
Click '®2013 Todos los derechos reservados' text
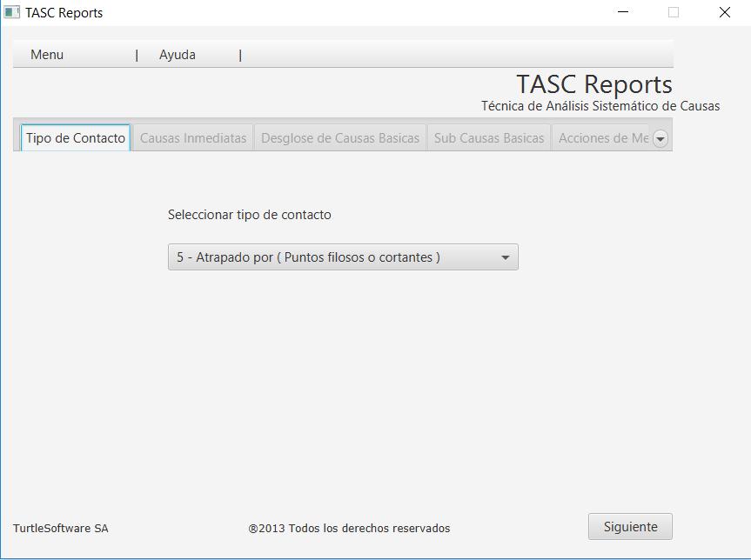[349, 529]
